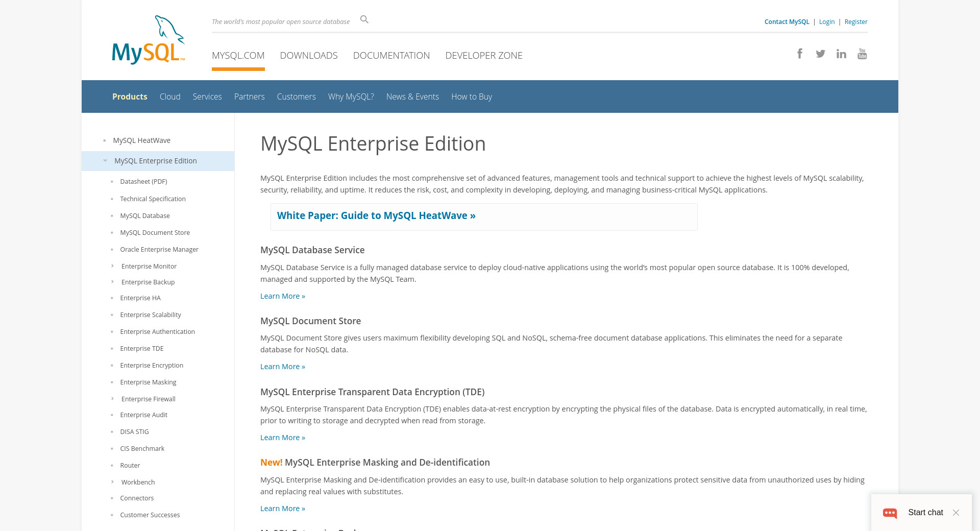Expand the Enterprise Firewall sidebar item

113,399
